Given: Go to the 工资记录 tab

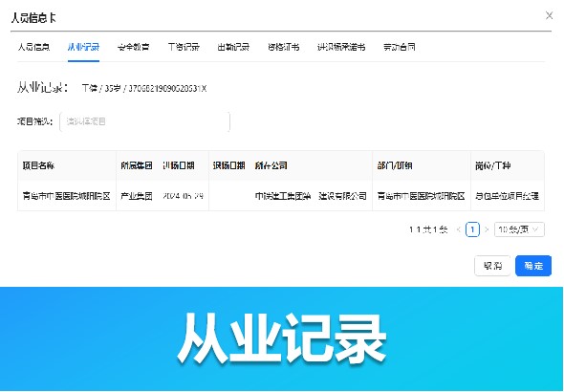Looking at the screenshot, I should tap(184, 47).
